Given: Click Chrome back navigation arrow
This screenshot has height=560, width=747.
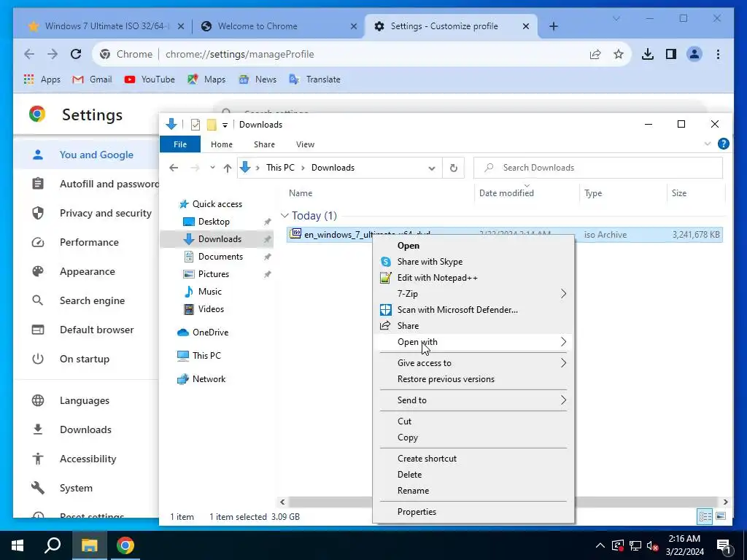Looking at the screenshot, I should pyautogui.click(x=29, y=54).
